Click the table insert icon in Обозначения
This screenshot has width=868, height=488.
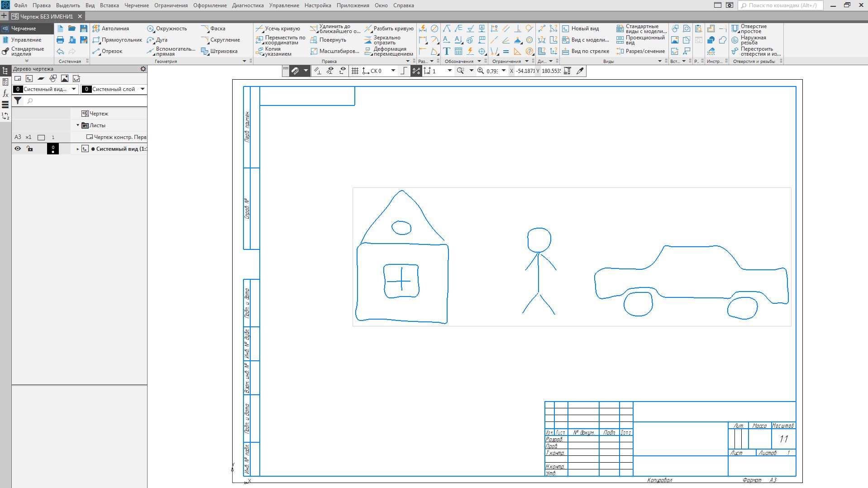click(x=458, y=51)
